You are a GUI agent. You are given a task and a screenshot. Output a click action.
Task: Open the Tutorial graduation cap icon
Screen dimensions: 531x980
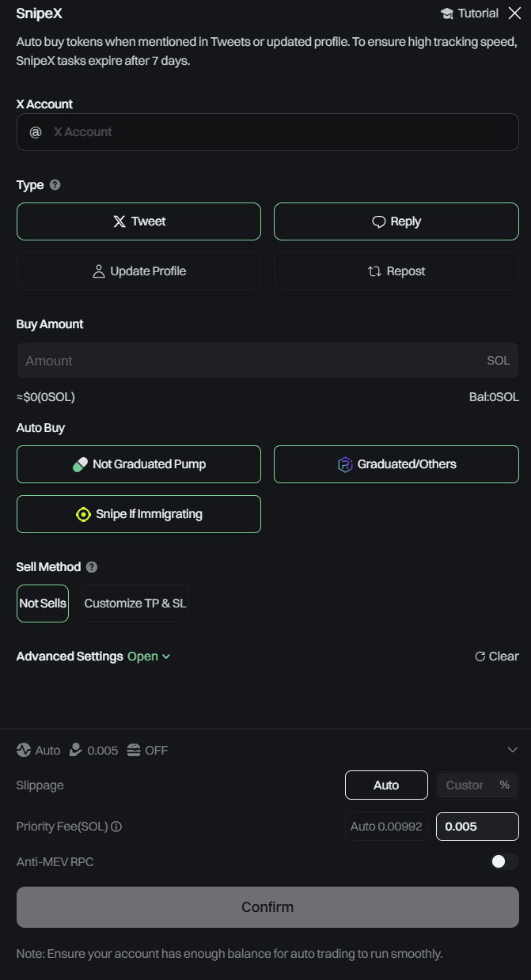coord(446,13)
